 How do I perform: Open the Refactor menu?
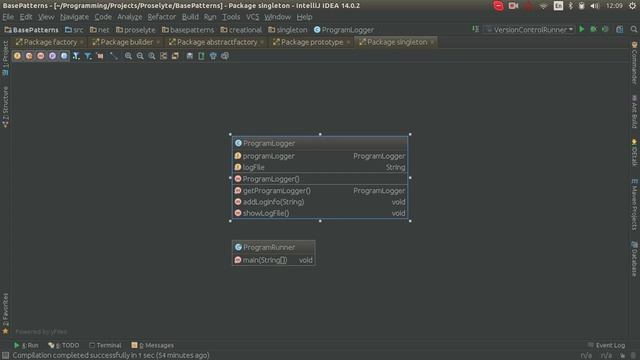click(x=162, y=17)
